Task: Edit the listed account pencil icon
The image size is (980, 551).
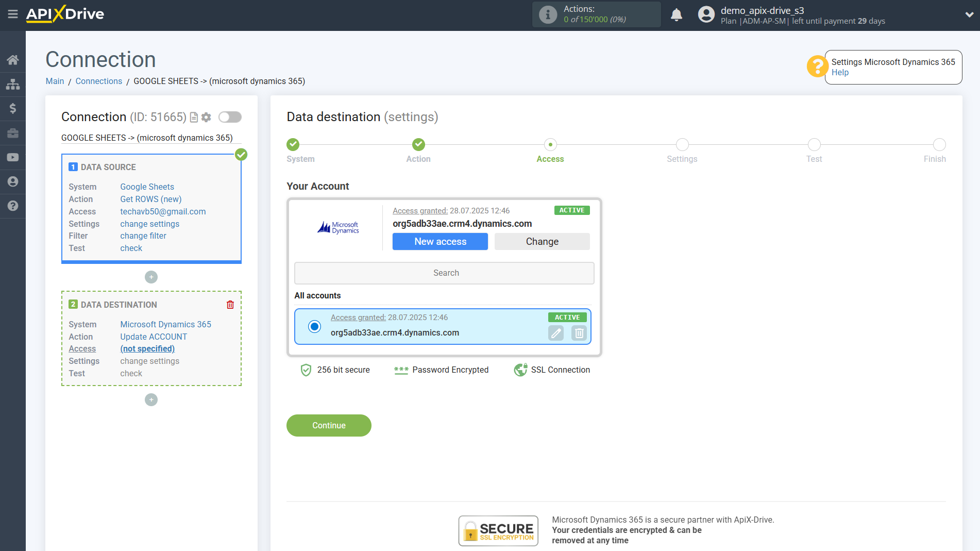Action: 556,333
